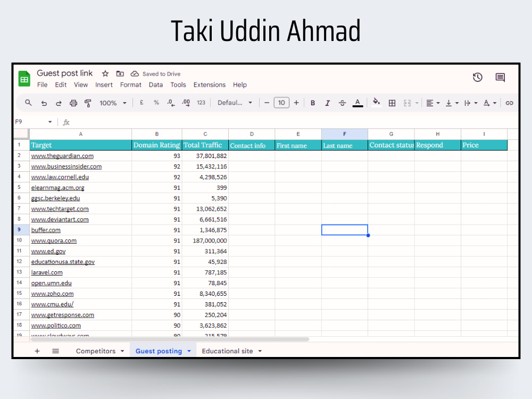This screenshot has width=532, height=399.
Task: Click the Redo arrow
Action: [x=59, y=103]
